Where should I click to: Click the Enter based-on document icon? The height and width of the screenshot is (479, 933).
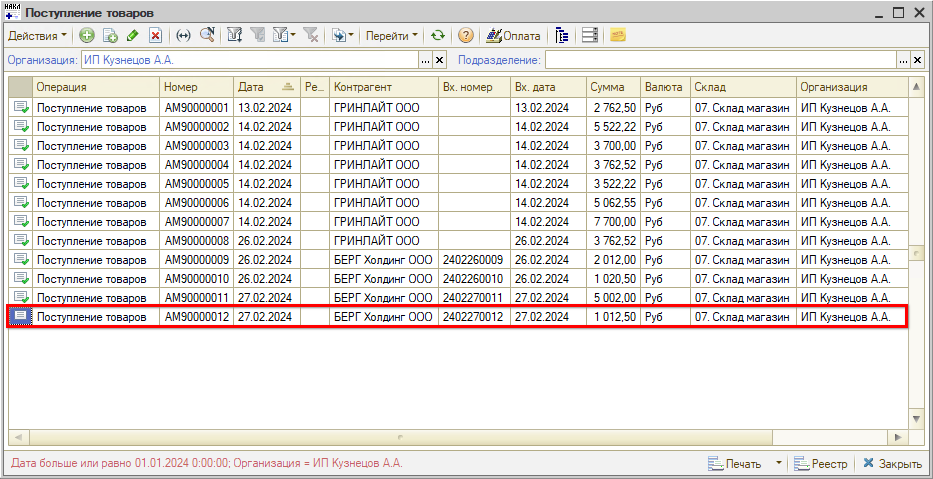click(339, 36)
